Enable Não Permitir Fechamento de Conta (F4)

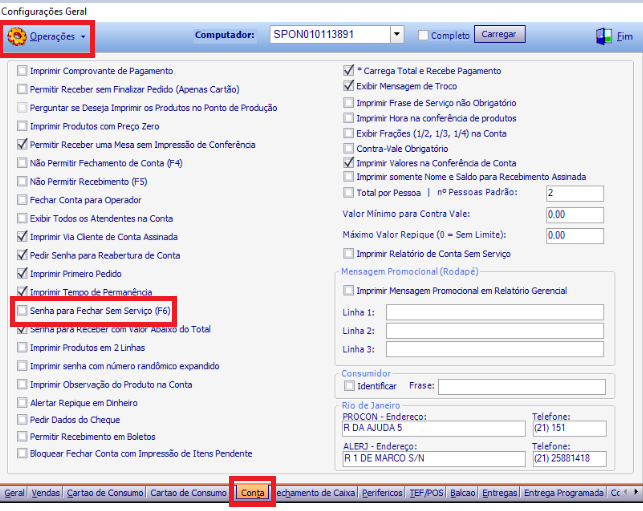(x=22, y=163)
